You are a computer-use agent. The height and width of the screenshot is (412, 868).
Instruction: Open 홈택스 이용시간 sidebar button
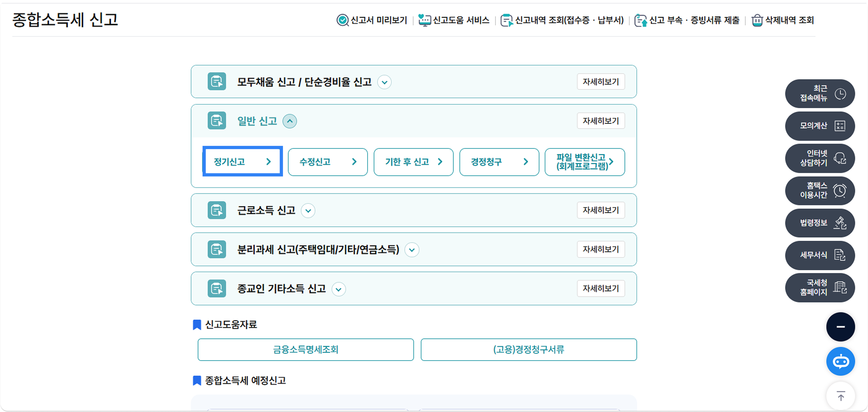pos(819,191)
